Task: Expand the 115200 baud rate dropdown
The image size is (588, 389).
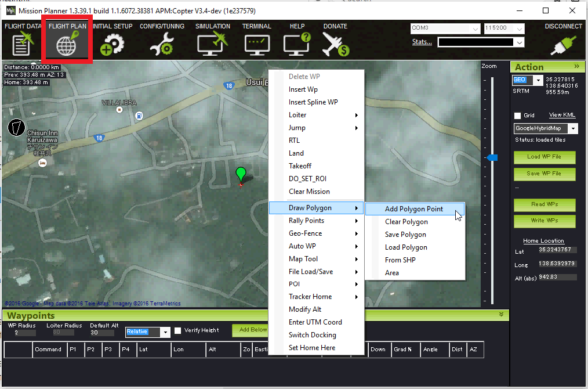Action: 520,28
